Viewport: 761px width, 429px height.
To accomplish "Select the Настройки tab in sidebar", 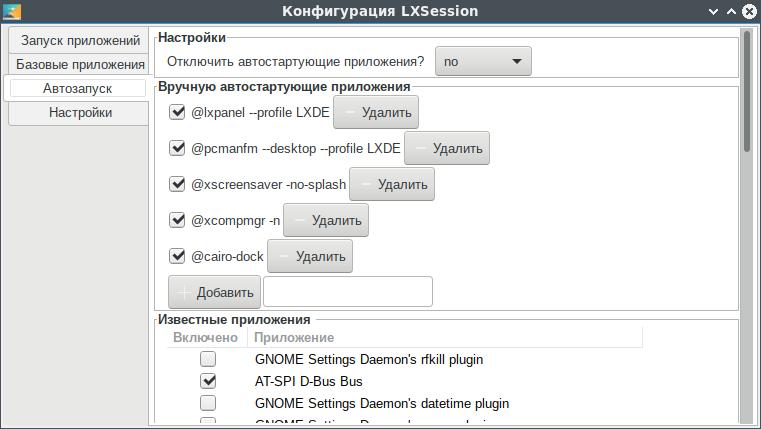I will click(x=80, y=113).
